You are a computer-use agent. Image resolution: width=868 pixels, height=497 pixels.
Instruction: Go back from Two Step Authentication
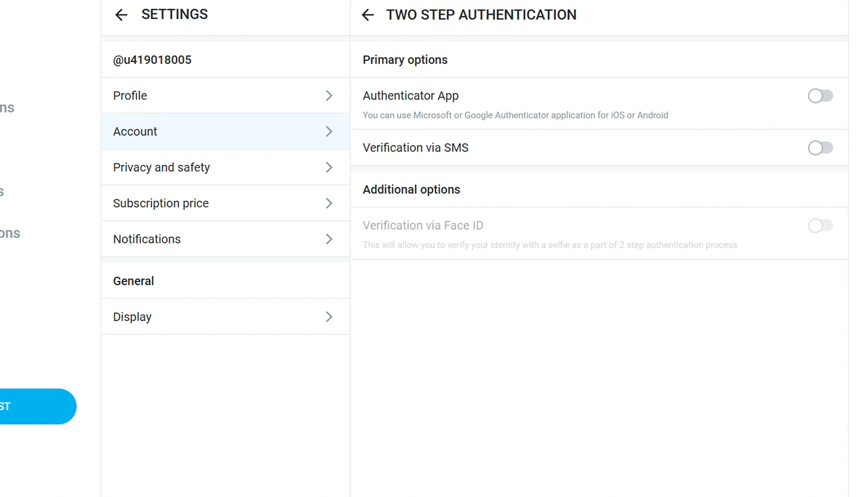click(x=368, y=15)
